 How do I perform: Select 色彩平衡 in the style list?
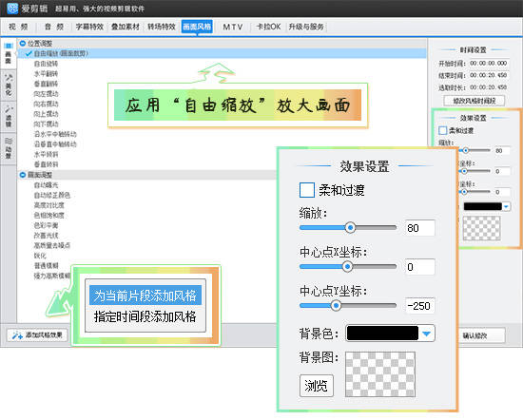(46, 225)
